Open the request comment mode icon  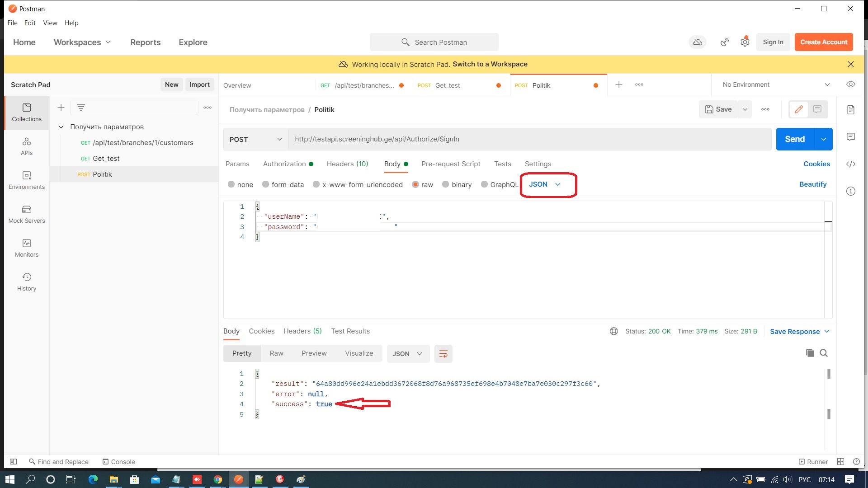coord(817,109)
